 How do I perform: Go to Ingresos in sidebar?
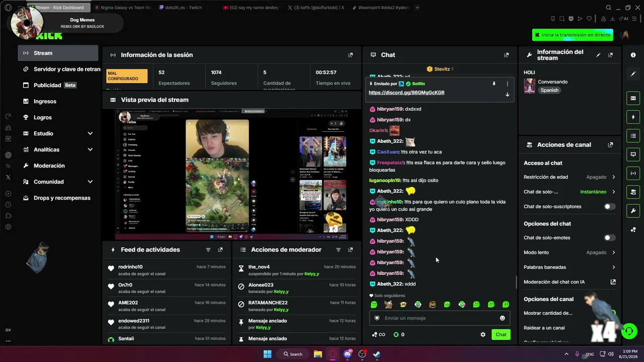click(58, 101)
